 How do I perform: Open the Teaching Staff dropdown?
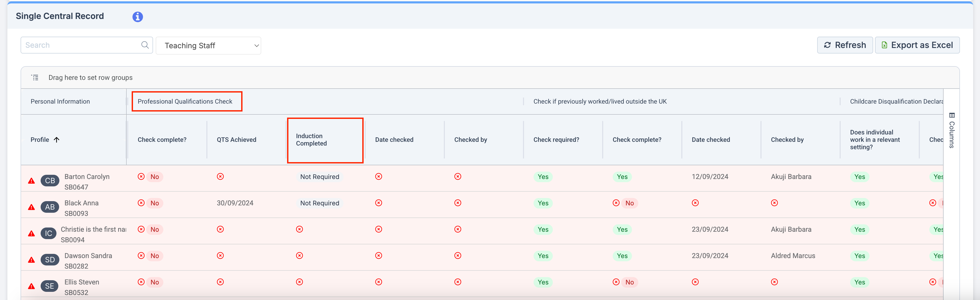tap(208, 46)
